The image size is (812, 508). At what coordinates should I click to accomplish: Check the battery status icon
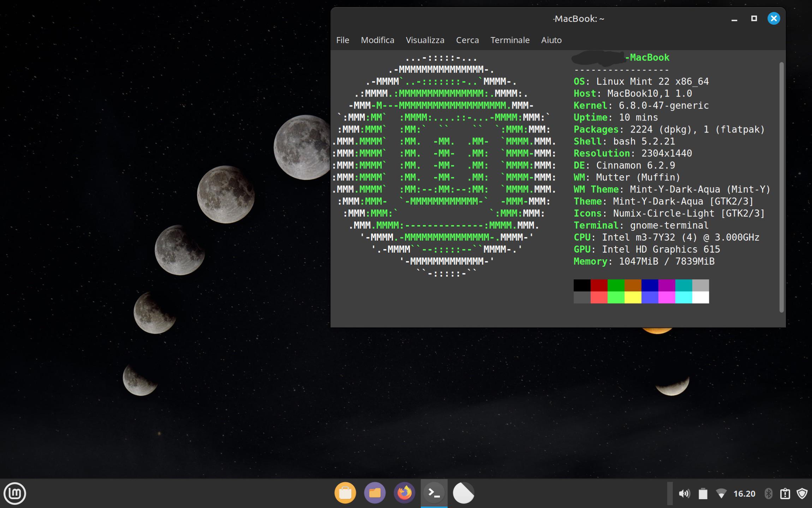pos(703,494)
